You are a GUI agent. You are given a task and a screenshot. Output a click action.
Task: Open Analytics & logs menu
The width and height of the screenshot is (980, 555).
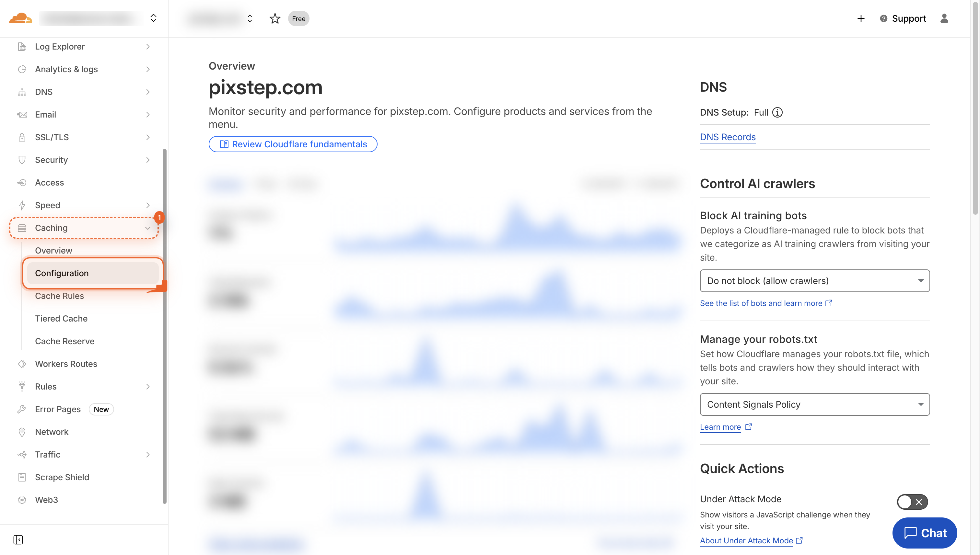[66, 69]
